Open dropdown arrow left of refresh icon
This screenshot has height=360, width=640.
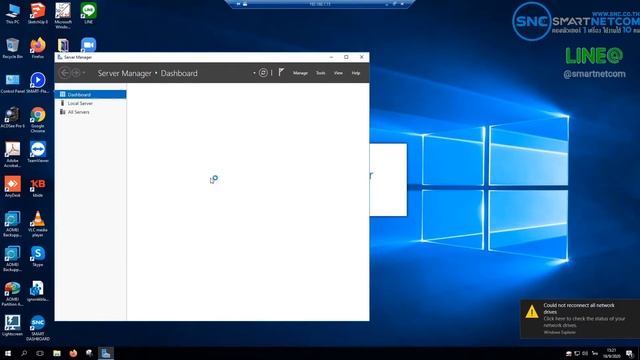(254, 73)
